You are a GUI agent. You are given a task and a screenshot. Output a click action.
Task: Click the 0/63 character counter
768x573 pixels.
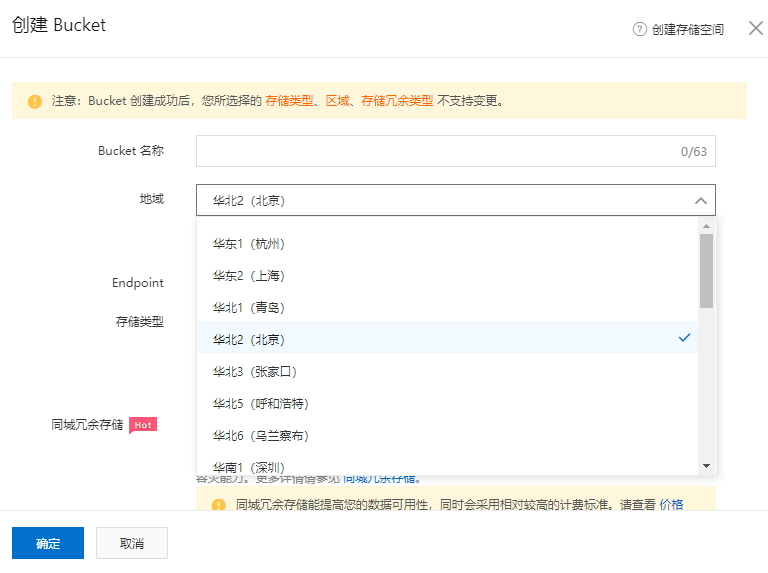pos(694,152)
